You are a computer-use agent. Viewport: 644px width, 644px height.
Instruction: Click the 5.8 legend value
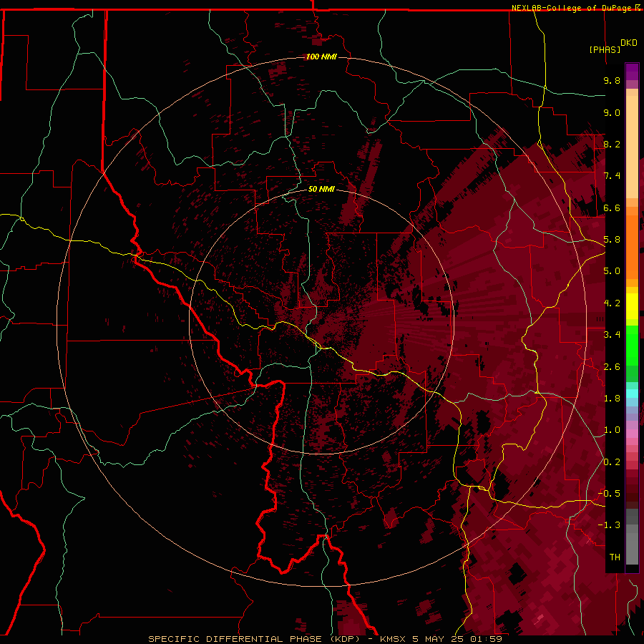[x=612, y=240]
